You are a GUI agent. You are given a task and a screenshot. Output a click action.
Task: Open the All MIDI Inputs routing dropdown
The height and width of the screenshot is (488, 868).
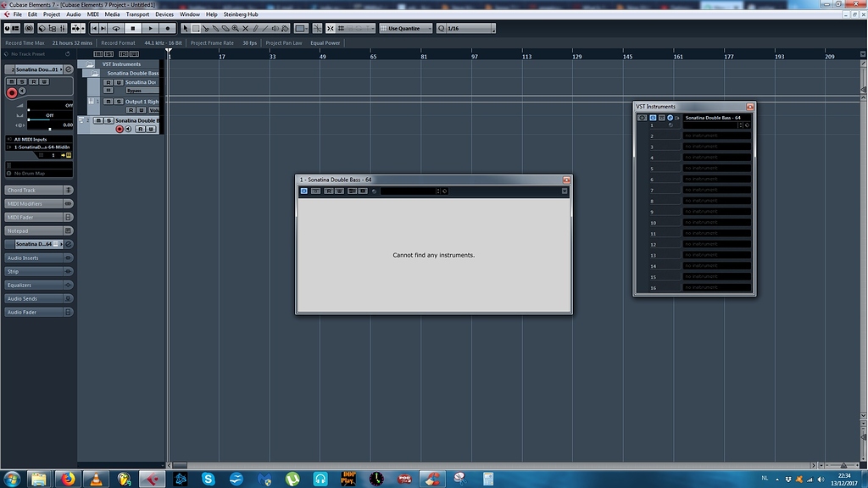point(39,140)
